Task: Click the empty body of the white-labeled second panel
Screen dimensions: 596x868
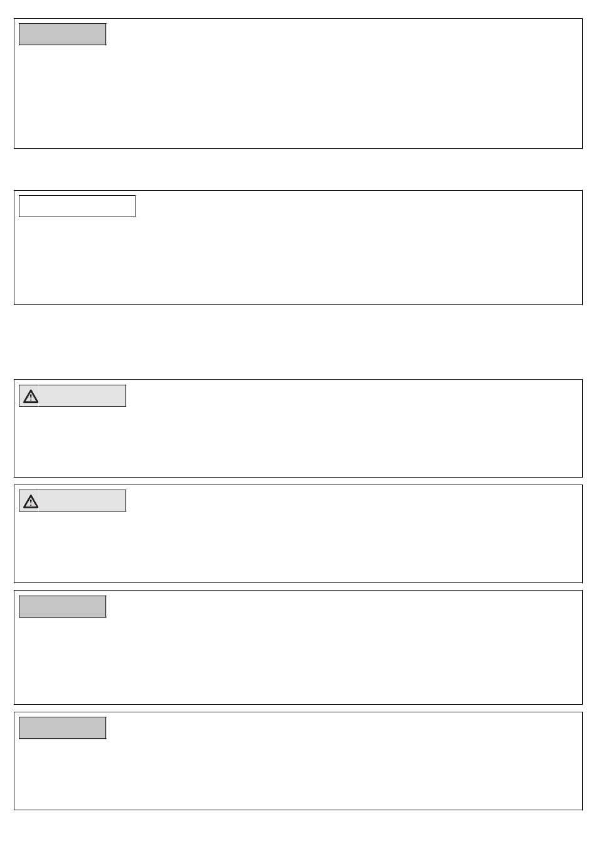Action: [298, 260]
